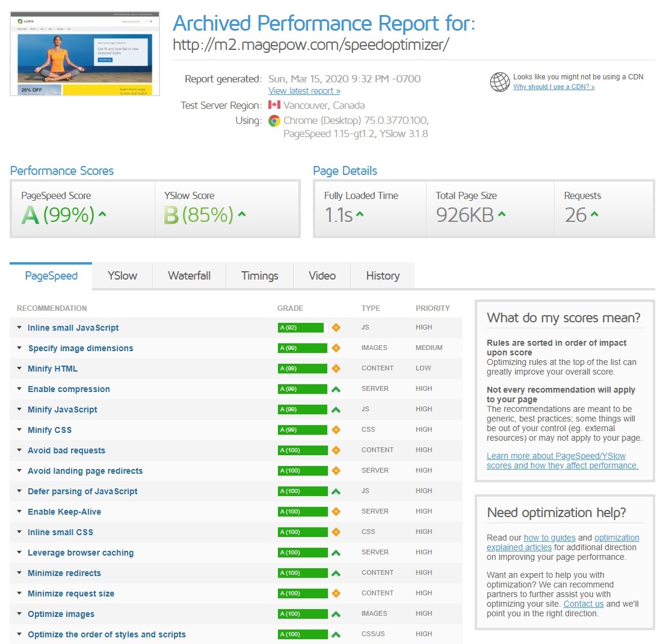Click green up arrow beside Enable compression

tap(336, 389)
